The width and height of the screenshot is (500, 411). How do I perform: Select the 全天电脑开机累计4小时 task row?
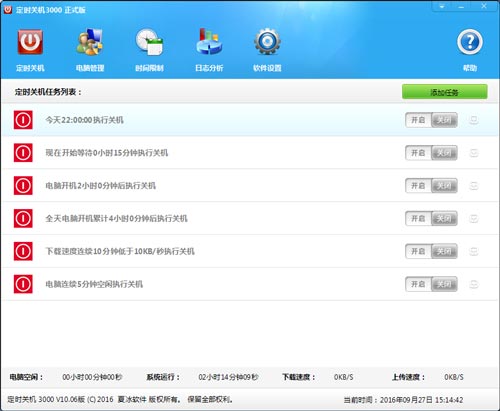click(x=250, y=218)
